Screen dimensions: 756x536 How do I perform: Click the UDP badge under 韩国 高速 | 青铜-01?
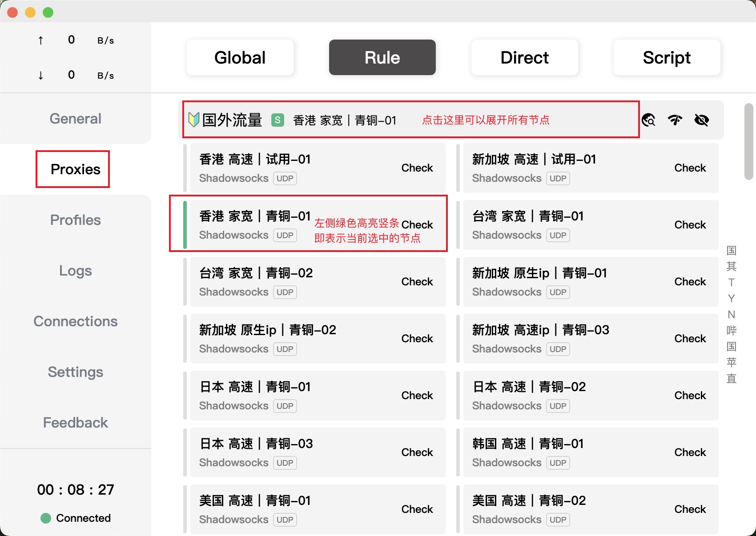(x=558, y=463)
